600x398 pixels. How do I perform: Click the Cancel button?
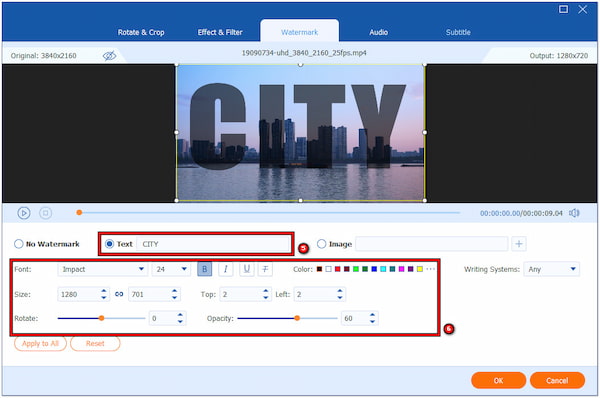pyautogui.click(x=557, y=380)
